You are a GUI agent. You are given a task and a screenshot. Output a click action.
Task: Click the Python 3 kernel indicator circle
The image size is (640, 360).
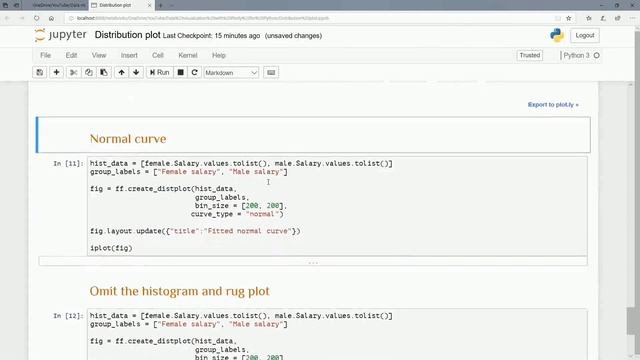596,55
